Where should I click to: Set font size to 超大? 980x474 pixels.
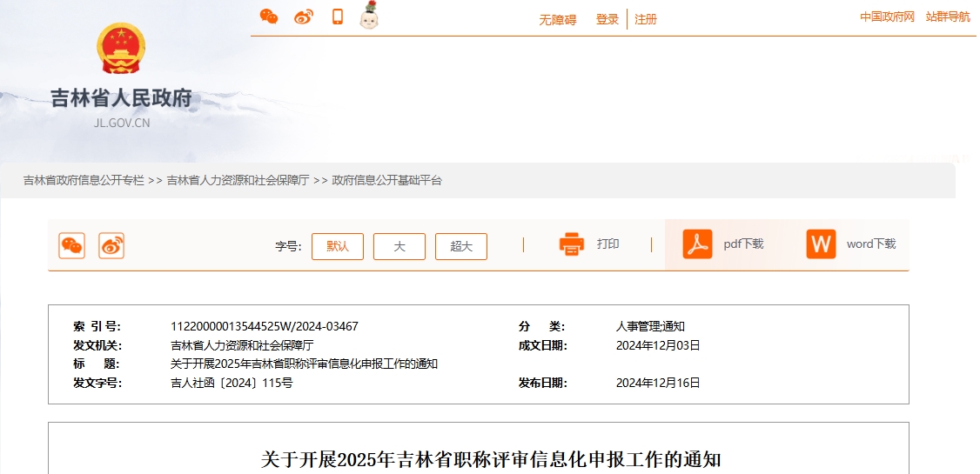(461, 246)
